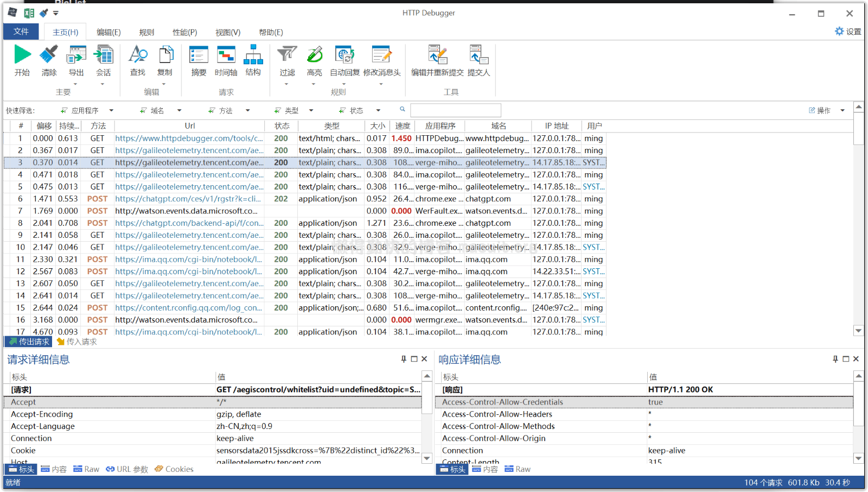The height and width of the screenshot is (492, 868).
Task: Click the request list scrollbar down arrow
Action: [x=858, y=331]
